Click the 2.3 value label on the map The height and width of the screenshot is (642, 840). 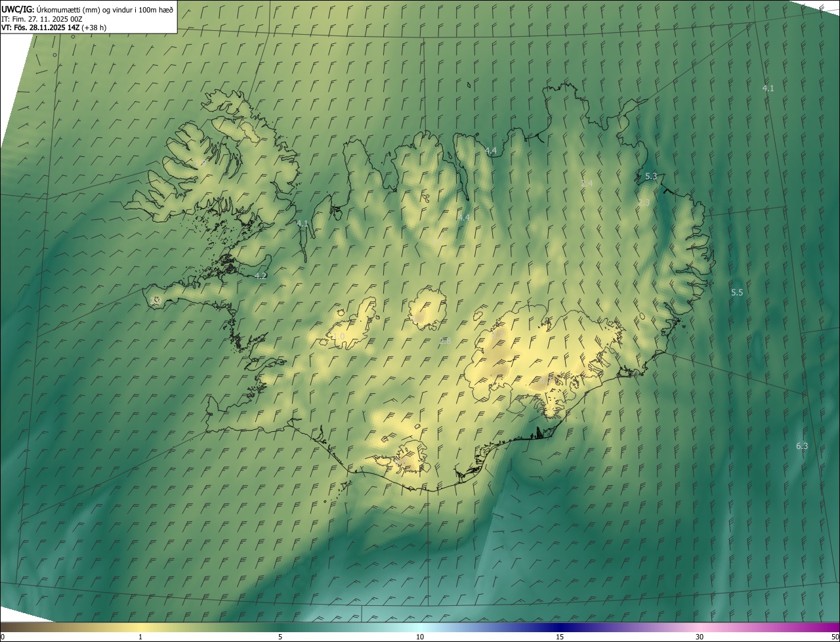click(644, 203)
